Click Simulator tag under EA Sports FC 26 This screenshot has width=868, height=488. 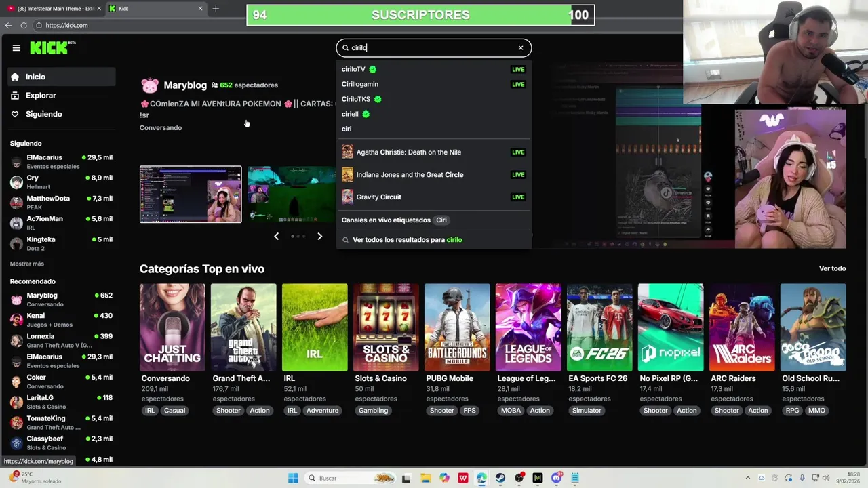(587, 411)
